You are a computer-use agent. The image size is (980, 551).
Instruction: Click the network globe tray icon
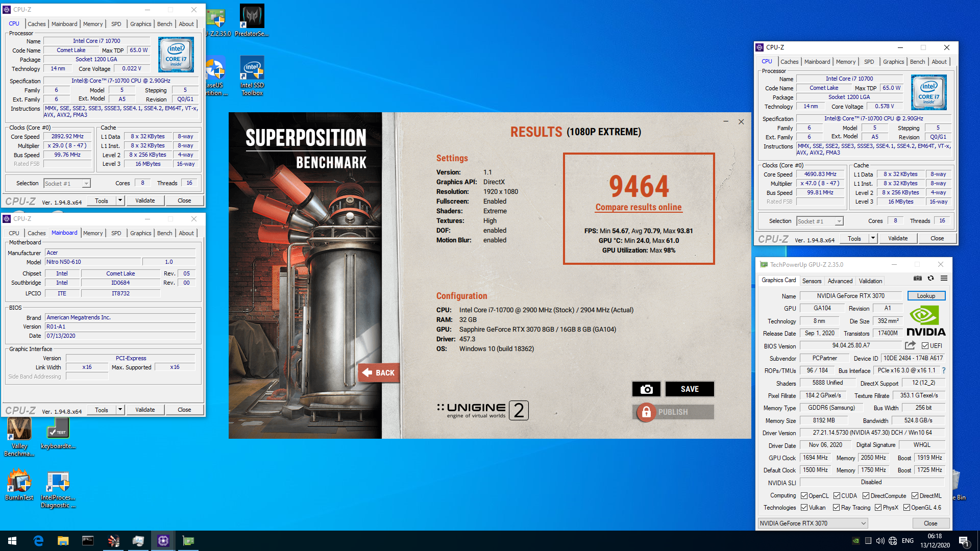pos(893,541)
